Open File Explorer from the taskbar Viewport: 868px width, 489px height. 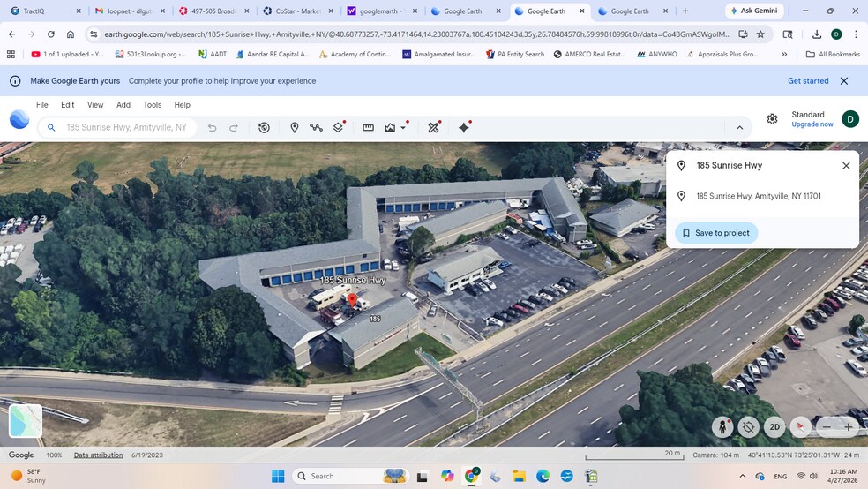point(519,477)
